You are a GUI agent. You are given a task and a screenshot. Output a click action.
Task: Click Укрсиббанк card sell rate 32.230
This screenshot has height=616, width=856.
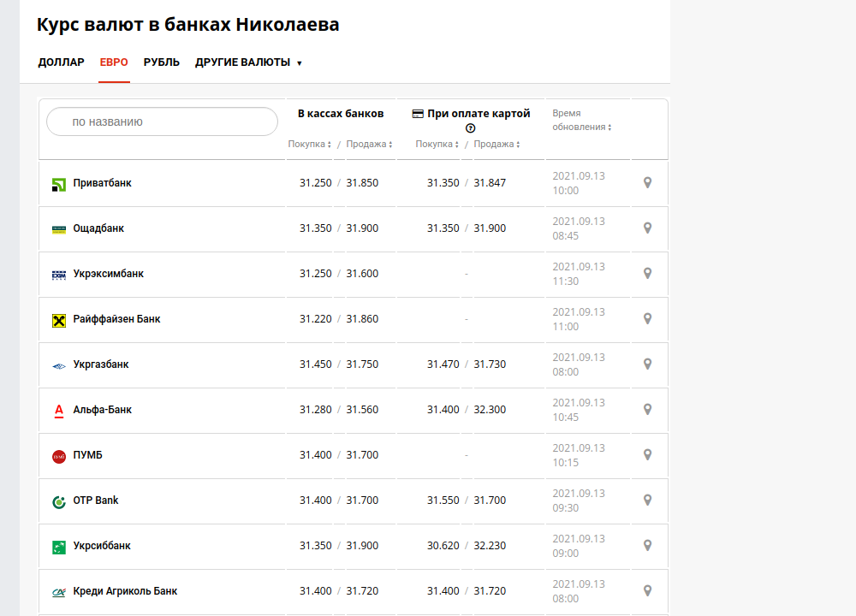tap(490, 545)
